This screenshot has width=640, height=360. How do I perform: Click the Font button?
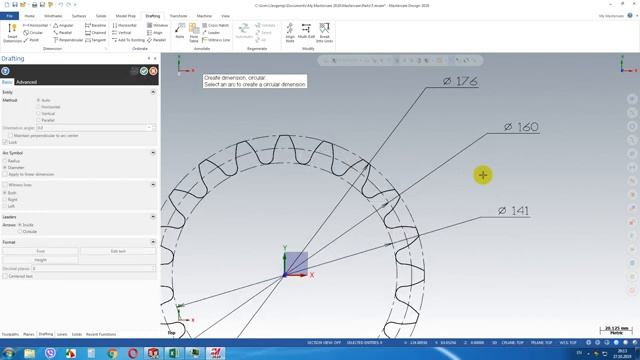tap(40, 251)
